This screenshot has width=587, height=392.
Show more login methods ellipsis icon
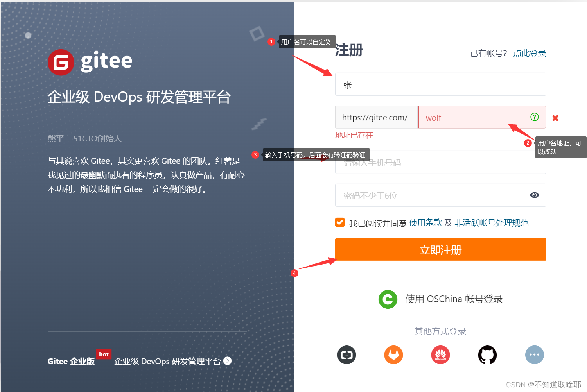pyautogui.click(x=534, y=355)
